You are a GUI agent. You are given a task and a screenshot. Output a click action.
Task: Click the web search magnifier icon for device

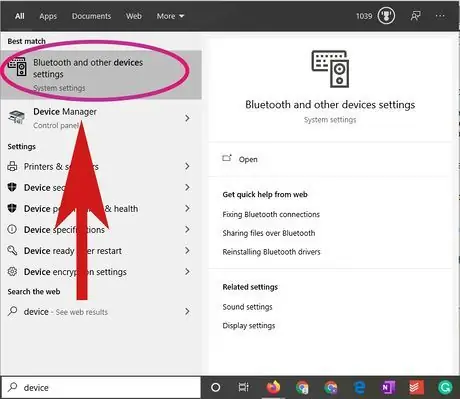pyautogui.click(x=12, y=311)
